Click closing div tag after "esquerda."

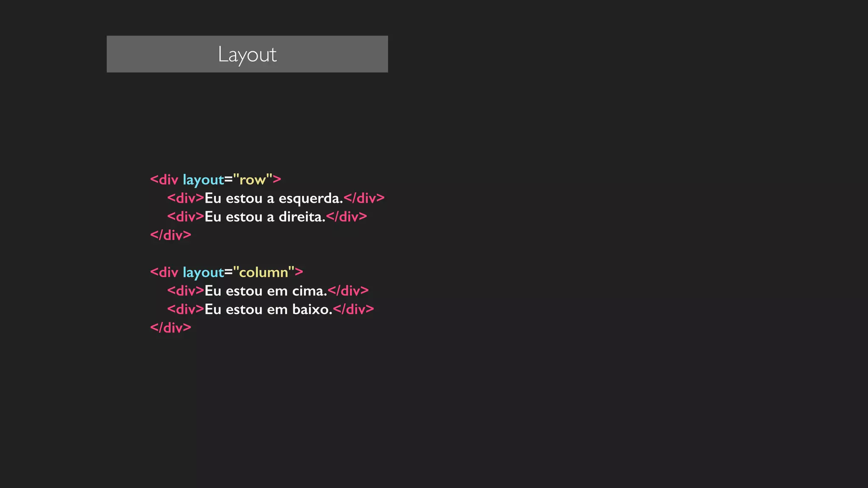[x=364, y=198]
